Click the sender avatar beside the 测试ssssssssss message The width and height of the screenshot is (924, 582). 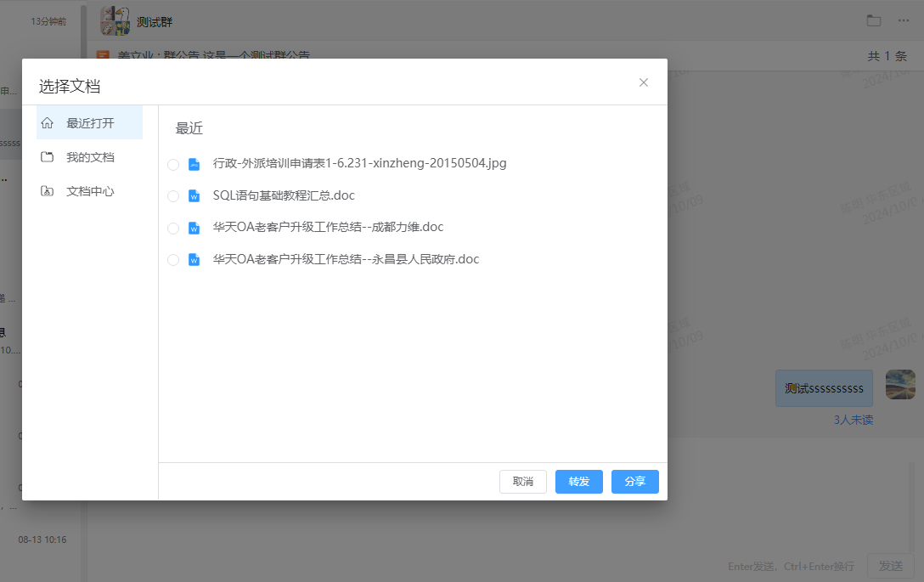[900, 385]
